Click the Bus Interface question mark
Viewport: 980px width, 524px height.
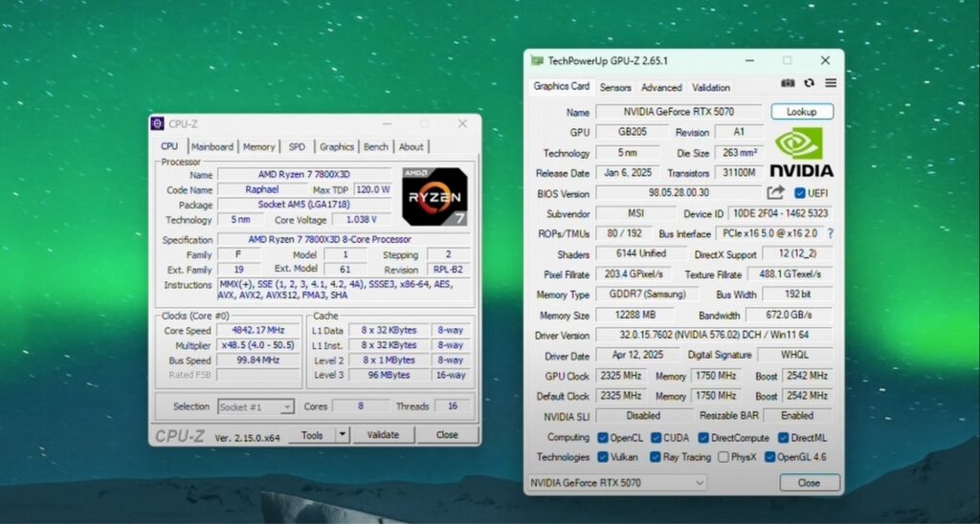tap(830, 233)
